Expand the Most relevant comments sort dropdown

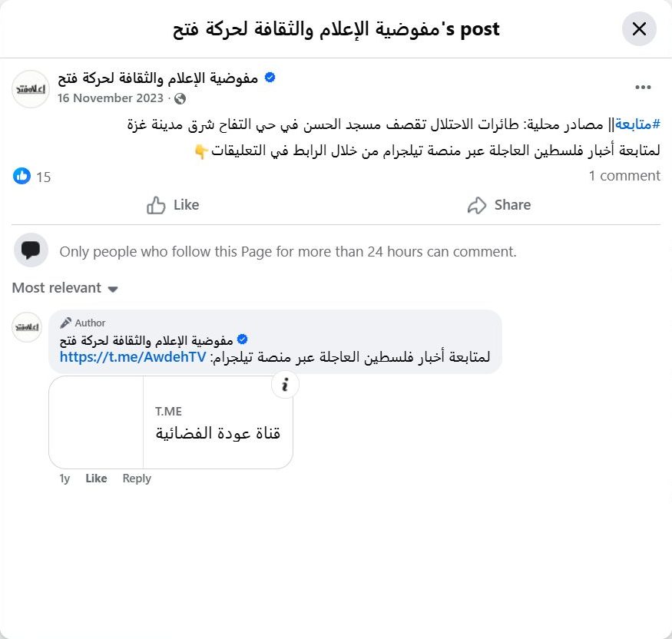(65, 288)
